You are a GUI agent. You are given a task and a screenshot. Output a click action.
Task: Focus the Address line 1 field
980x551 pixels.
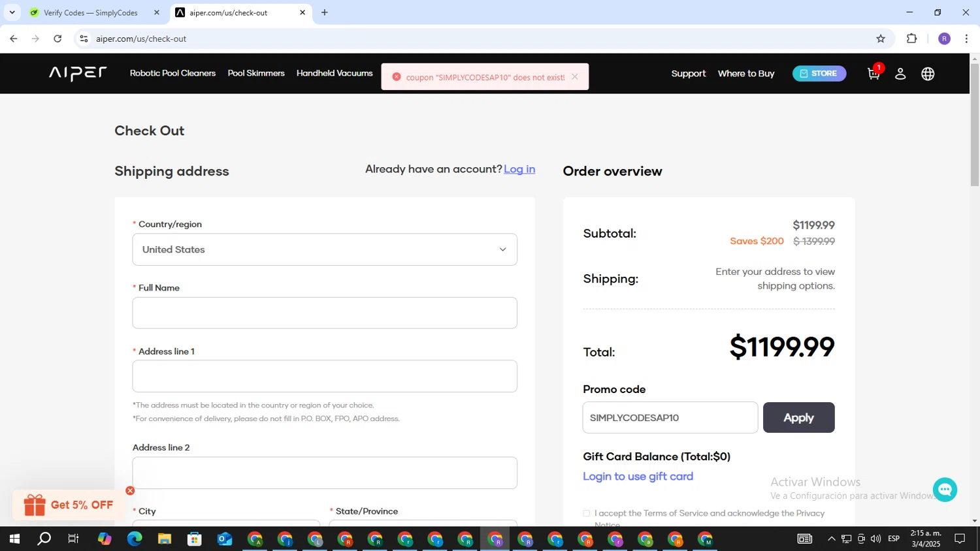pyautogui.click(x=325, y=376)
